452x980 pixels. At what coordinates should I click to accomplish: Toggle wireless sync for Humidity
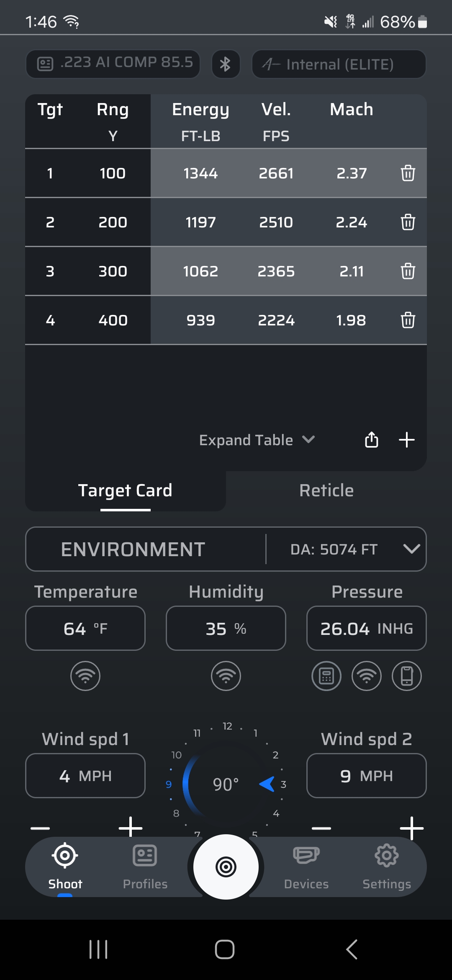click(226, 676)
